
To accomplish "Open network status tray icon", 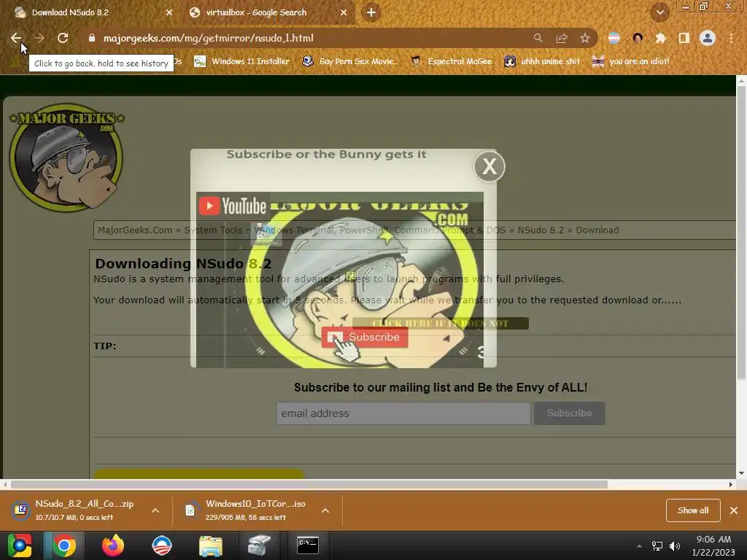I will pos(657,546).
